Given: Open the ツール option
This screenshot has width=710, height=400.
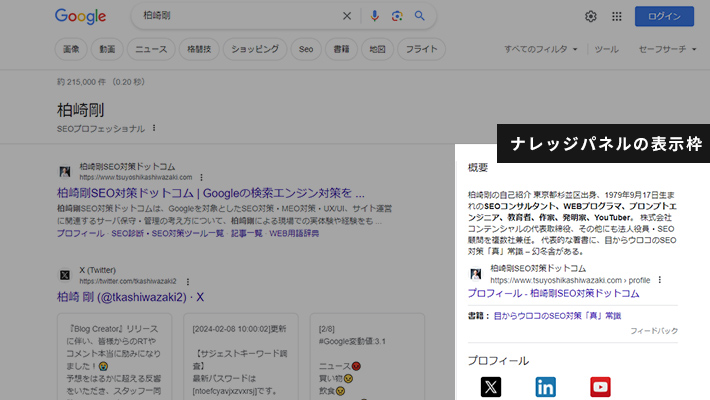Looking at the screenshot, I should coord(606,49).
